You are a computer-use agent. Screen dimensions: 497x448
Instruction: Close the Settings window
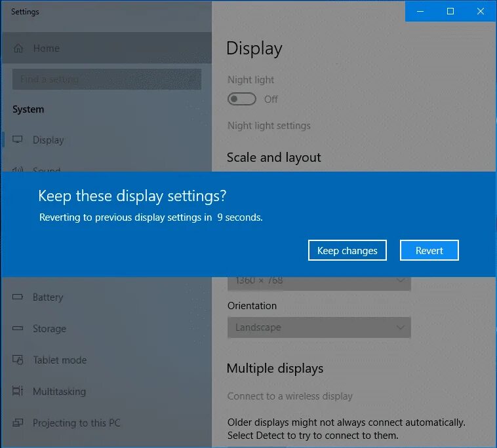(481, 11)
